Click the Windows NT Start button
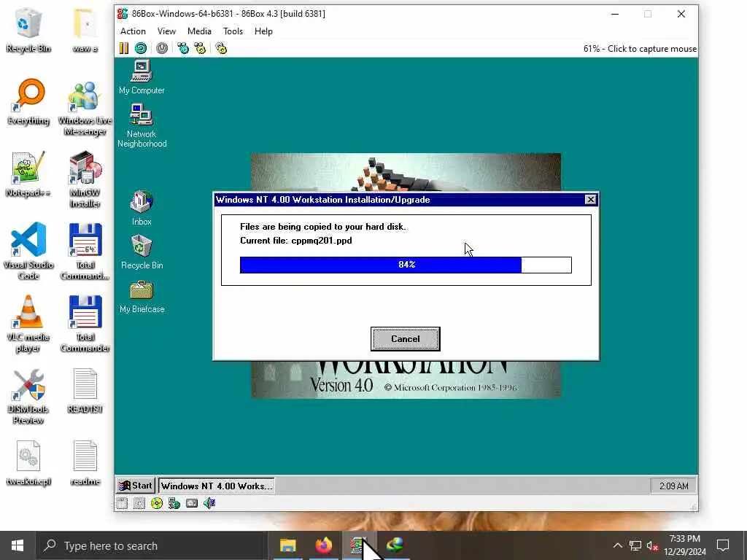 click(136, 485)
